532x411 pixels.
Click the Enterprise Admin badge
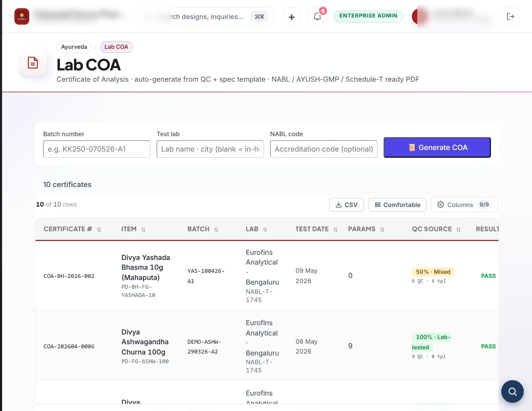click(368, 16)
